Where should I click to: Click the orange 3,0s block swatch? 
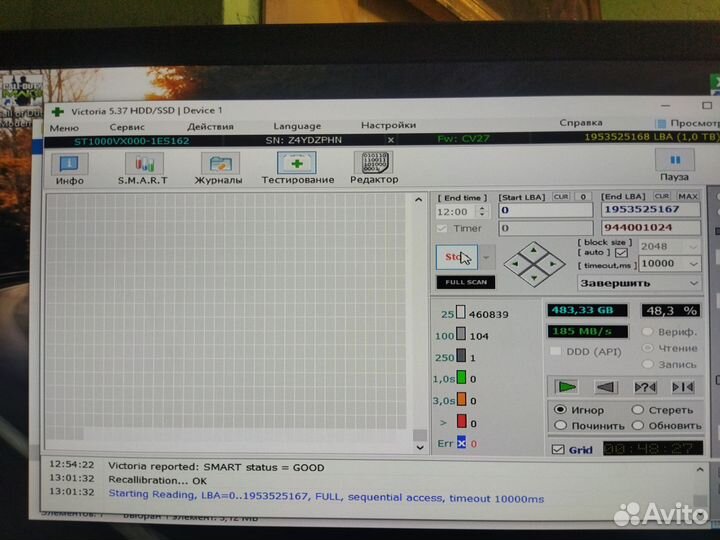click(x=461, y=399)
